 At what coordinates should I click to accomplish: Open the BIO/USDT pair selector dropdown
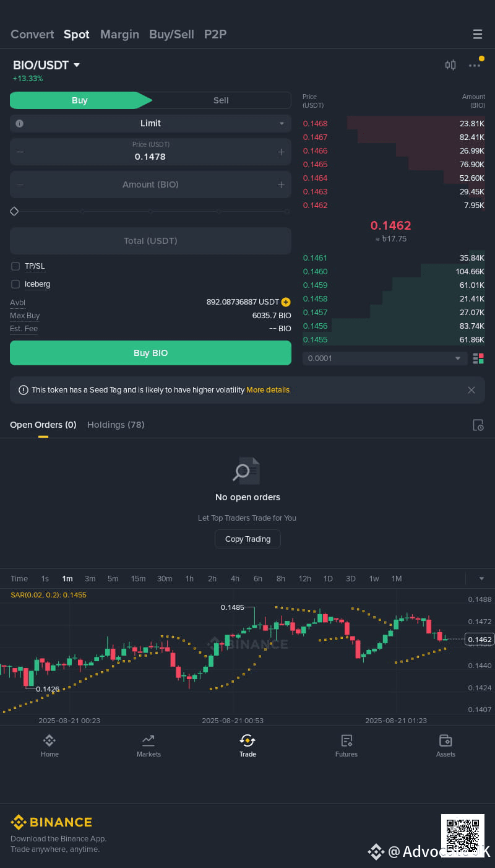[47, 65]
